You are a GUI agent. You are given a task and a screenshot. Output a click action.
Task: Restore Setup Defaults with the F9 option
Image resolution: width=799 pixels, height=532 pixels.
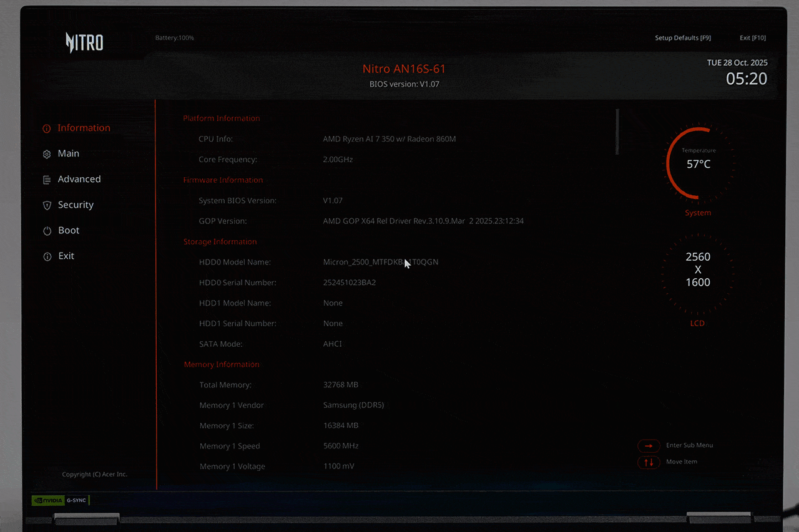682,37
